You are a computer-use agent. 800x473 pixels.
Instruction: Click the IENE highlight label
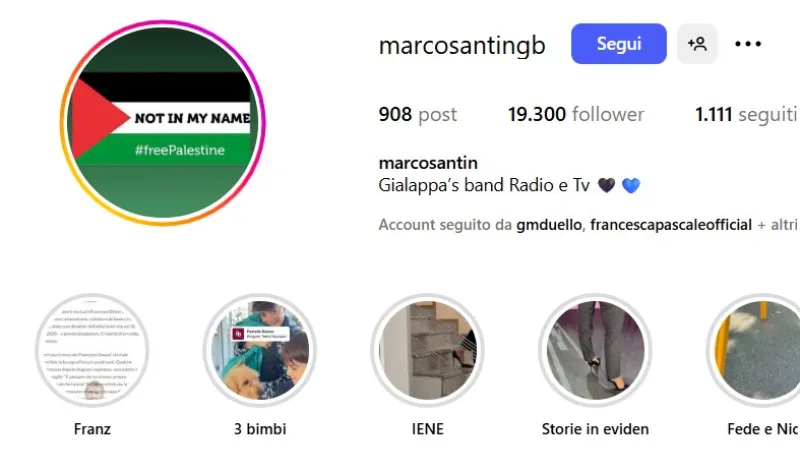428,429
